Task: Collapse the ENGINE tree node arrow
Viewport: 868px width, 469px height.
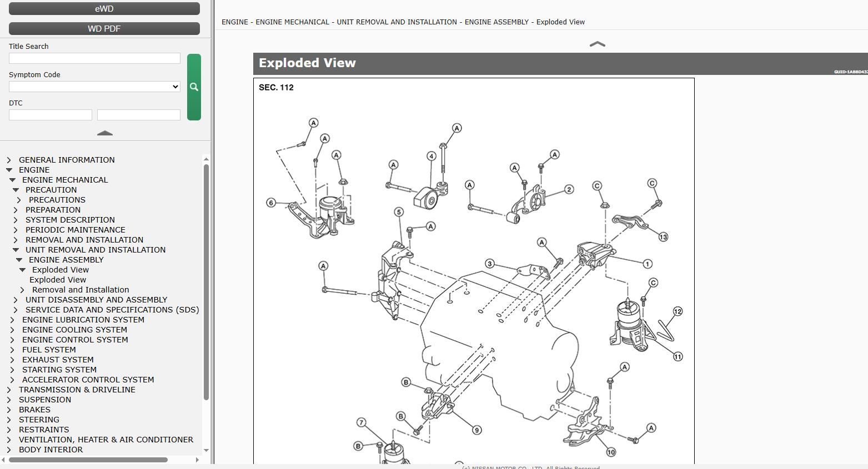Action: tap(9, 170)
